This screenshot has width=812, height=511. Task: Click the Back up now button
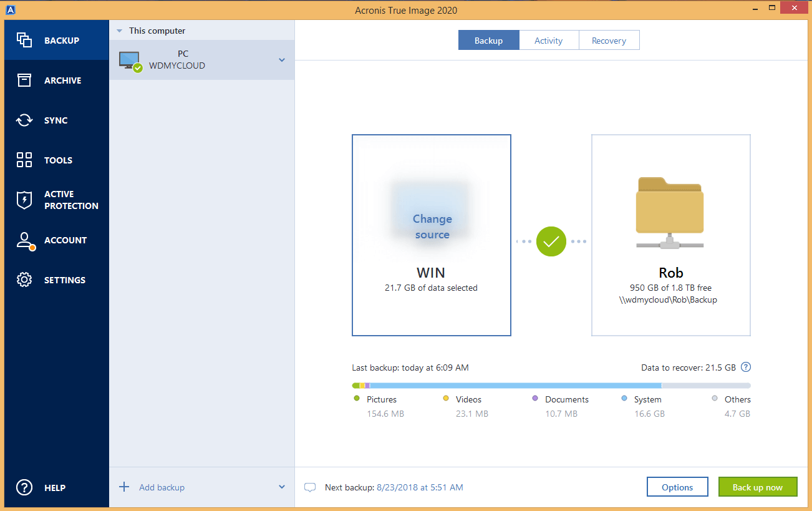pyautogui.click(x=758, y=487)
